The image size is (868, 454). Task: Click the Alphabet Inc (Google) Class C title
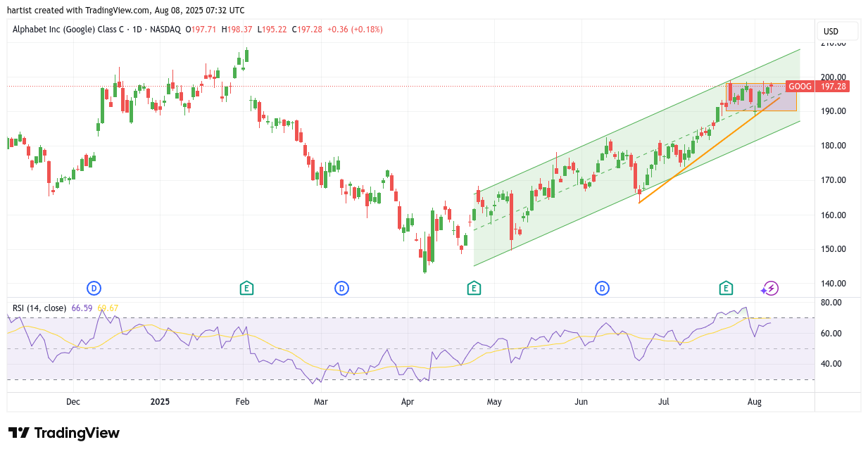68,30
